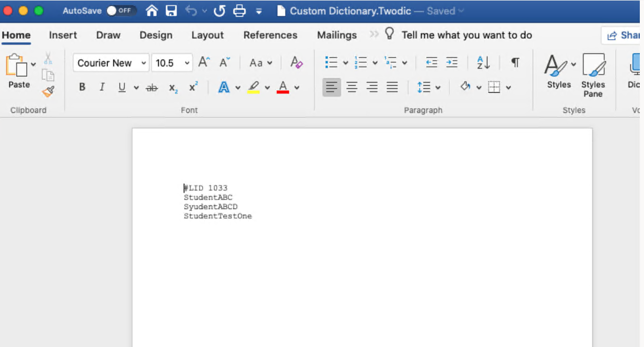Justify text alignment
Screen dimensions: 644x347
tap(392, 87)
